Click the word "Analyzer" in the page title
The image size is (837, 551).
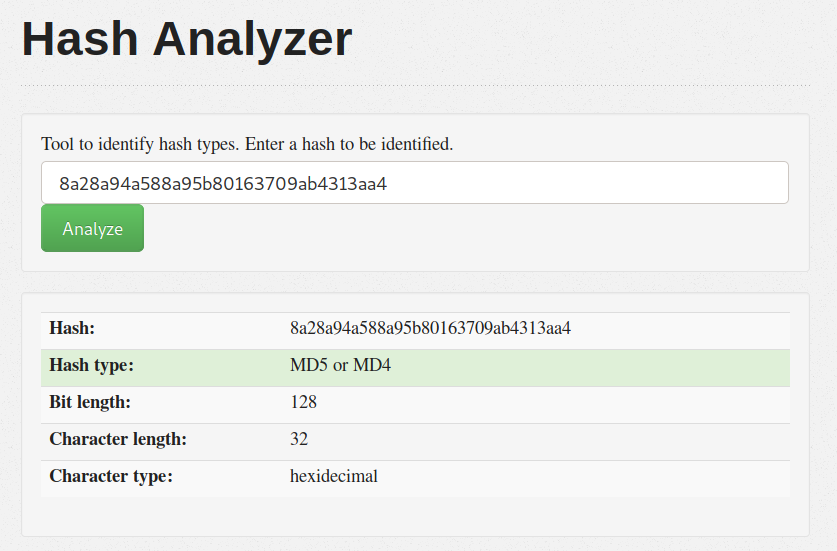(252, 40)
